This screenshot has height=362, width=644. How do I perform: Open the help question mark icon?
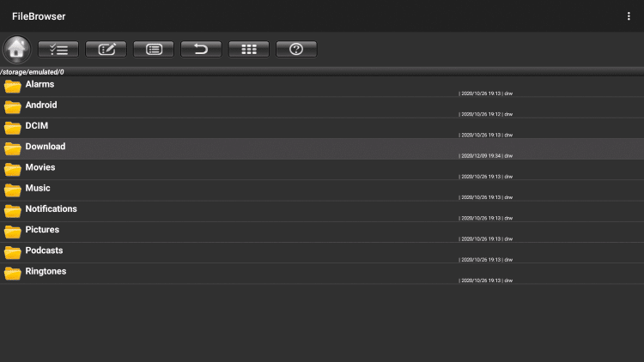(296, 49)
